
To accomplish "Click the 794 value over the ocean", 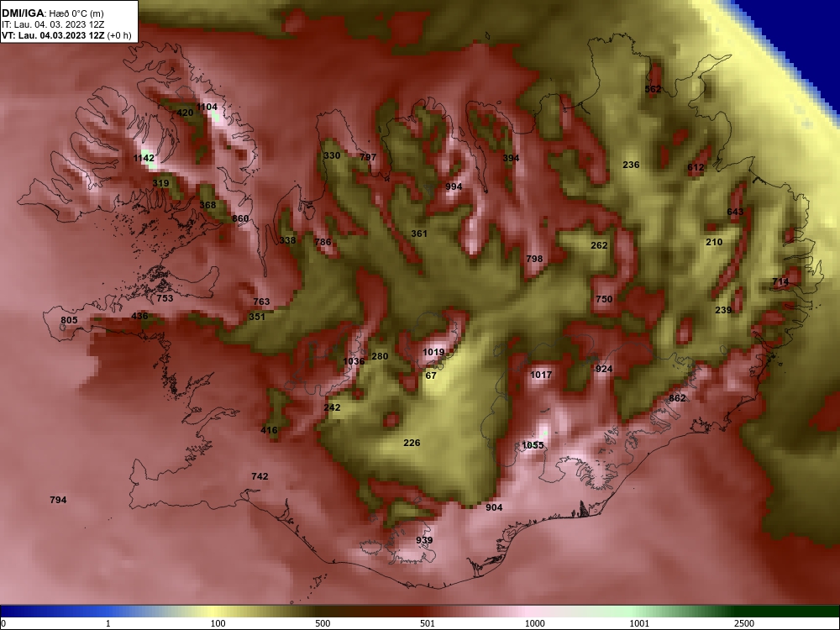I will point(58,500).
